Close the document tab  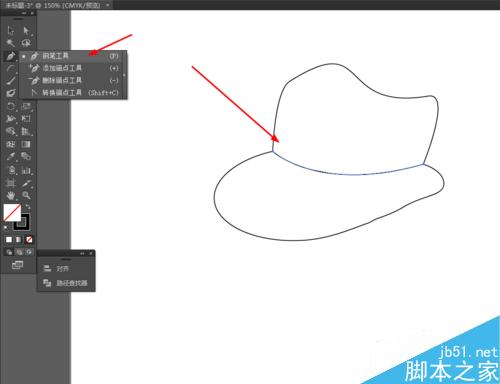(x=108, y=5)
